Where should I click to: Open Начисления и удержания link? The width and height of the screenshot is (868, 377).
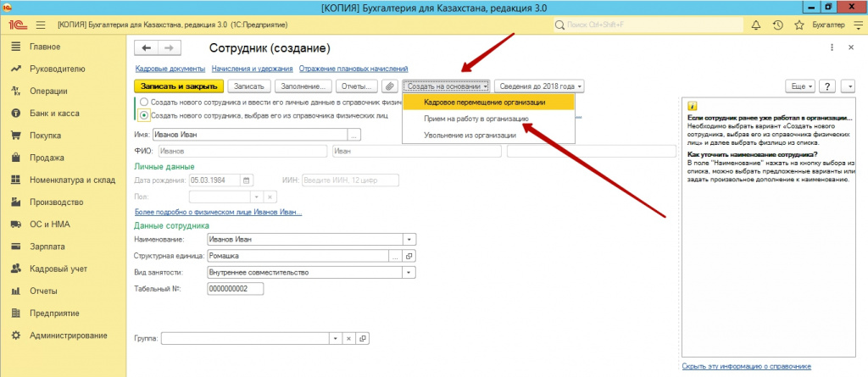point(253,69)
